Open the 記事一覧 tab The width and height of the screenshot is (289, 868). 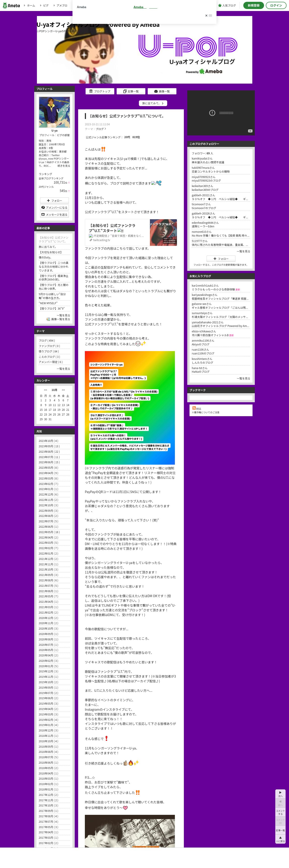tap(131, 91)
